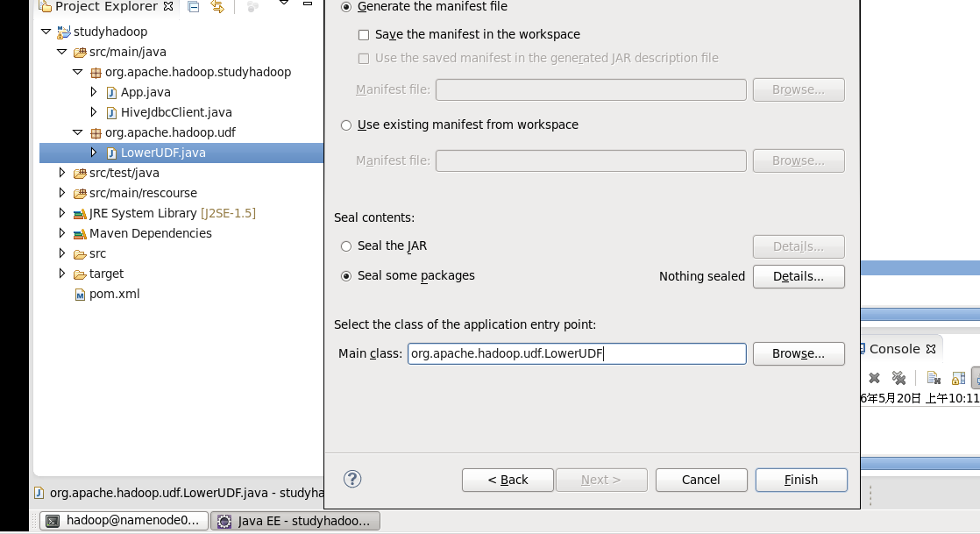Screen dimensions: 980x534
Task: Select HiveJdbcClient.java in the tree
Action: click(176, 112)
